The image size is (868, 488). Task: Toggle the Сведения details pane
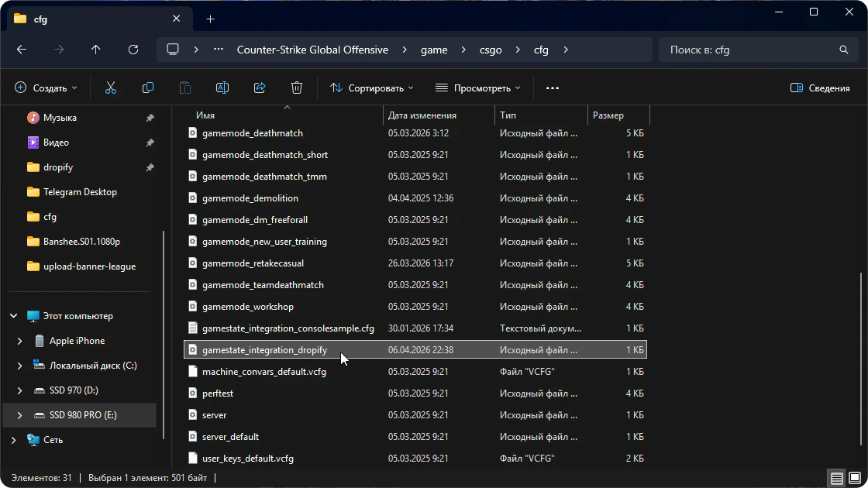(820, 88)
